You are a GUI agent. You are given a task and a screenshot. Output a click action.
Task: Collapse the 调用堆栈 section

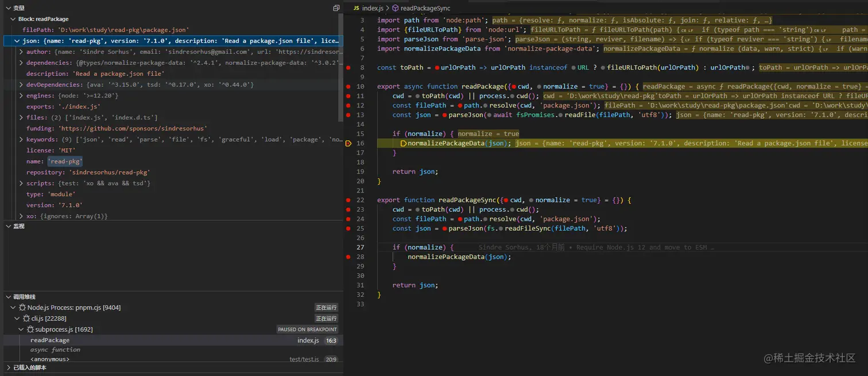(8, 297)
